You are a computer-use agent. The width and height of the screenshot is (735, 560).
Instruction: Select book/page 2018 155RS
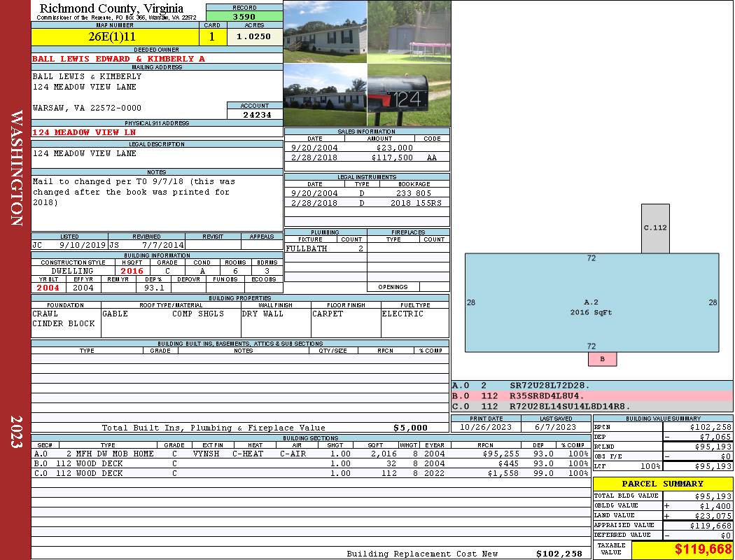416,203
